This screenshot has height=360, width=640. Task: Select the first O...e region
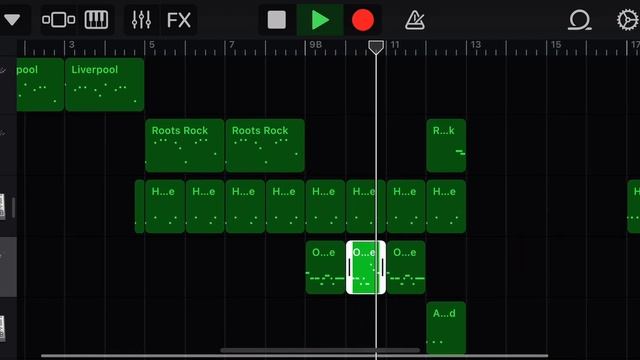point(325,267)
